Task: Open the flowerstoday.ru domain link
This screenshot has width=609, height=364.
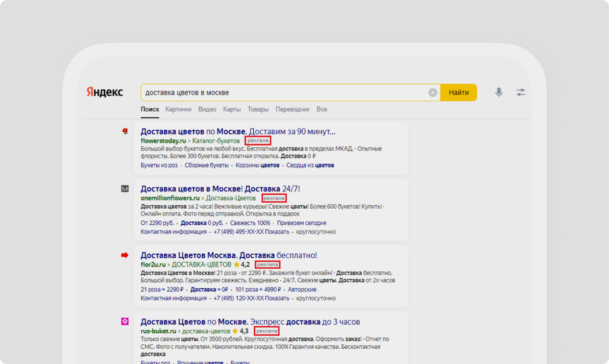Action: pyautogui.click(x=164, y=141)
